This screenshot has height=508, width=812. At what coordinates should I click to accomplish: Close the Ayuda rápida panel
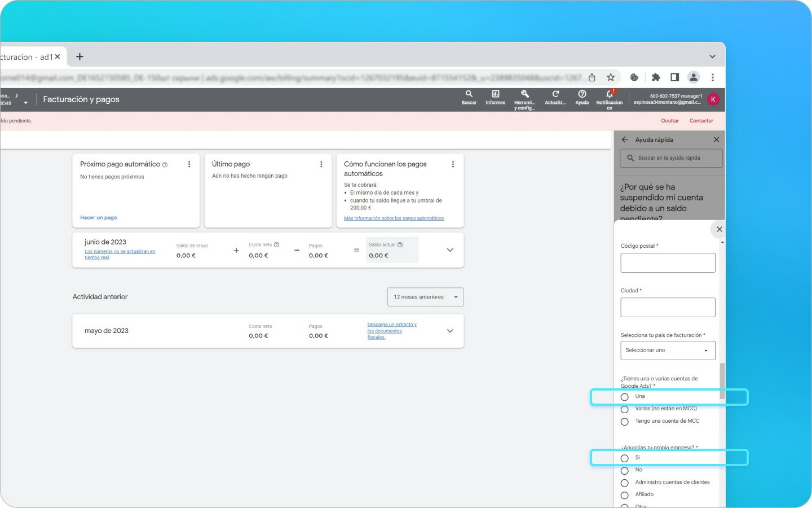(716, 139)
